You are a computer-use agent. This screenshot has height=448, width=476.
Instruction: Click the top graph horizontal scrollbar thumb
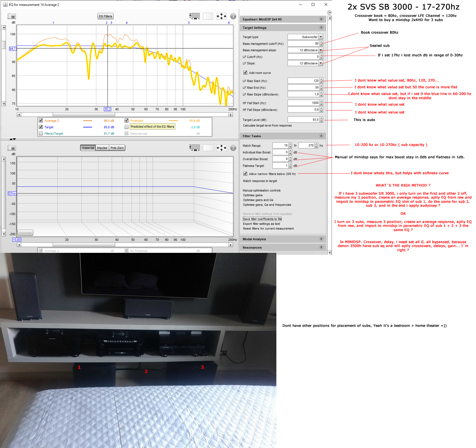point(83,115)
